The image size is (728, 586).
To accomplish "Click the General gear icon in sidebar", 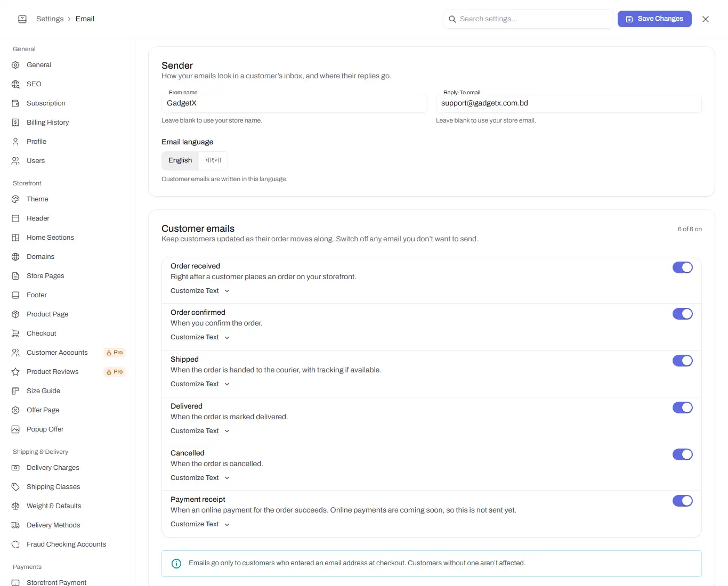I will click(x=15, y=65).
